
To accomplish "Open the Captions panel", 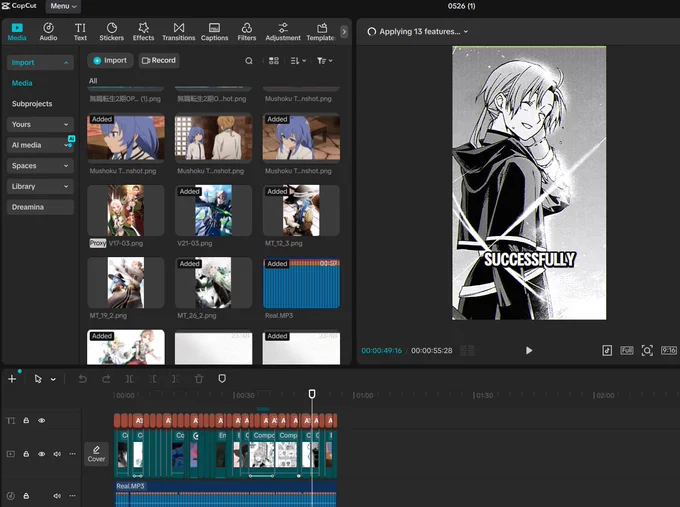I will tap(214, 32).
